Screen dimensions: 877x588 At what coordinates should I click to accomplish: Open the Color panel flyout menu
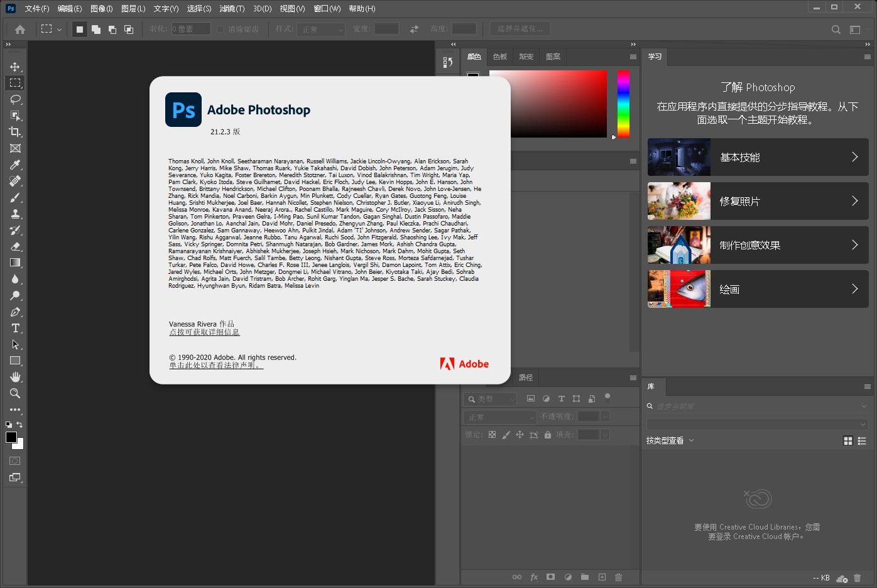pyautogui.click(x=633, y=57)
